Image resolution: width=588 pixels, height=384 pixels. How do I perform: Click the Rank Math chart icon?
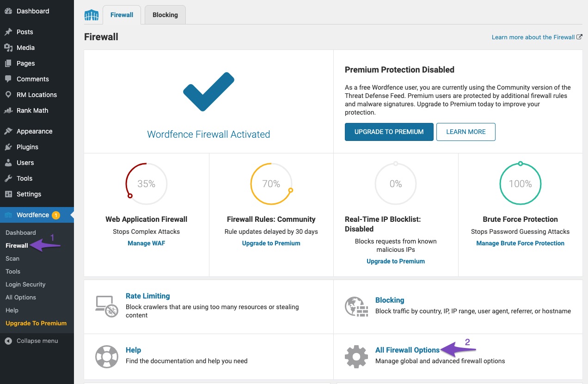(8, 110)
